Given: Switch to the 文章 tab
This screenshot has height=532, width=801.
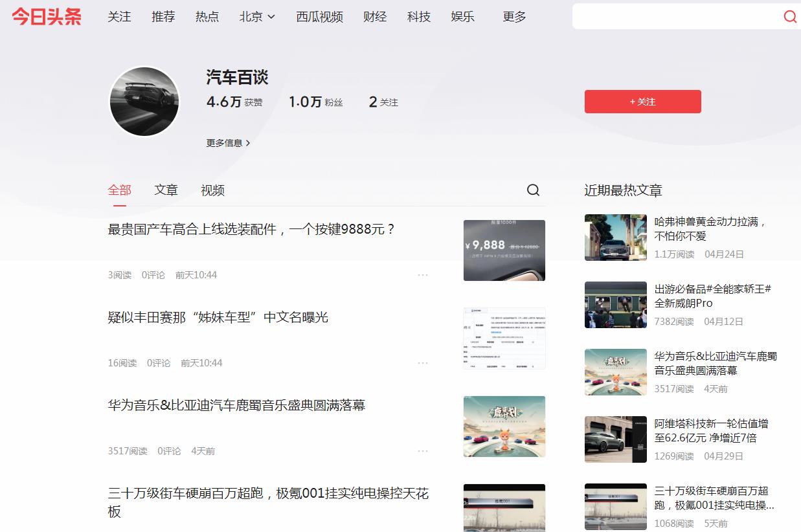Looking at the screenshot, I should point(166,190).
